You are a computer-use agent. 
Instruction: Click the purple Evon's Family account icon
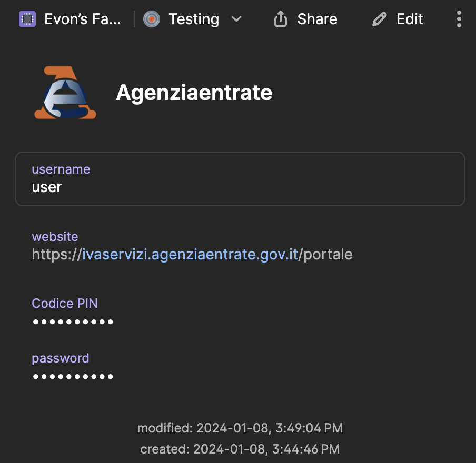tap(27, 19)
